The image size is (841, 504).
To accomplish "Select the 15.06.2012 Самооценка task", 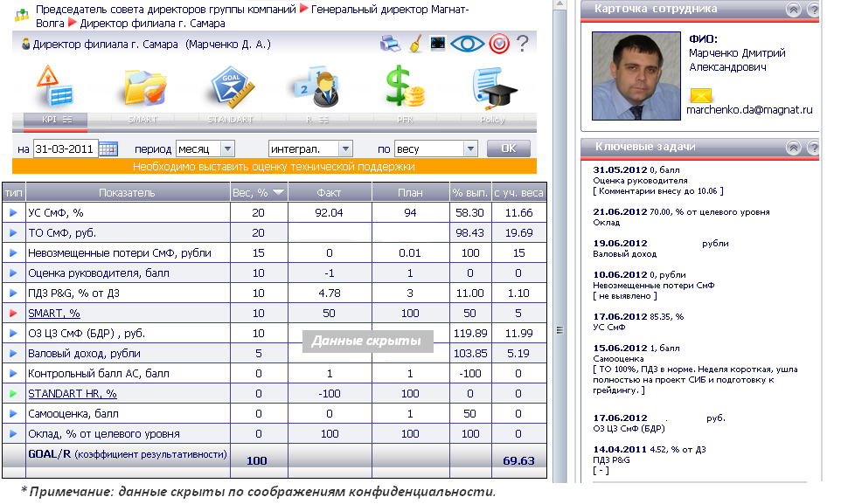I will click(695, 369).
